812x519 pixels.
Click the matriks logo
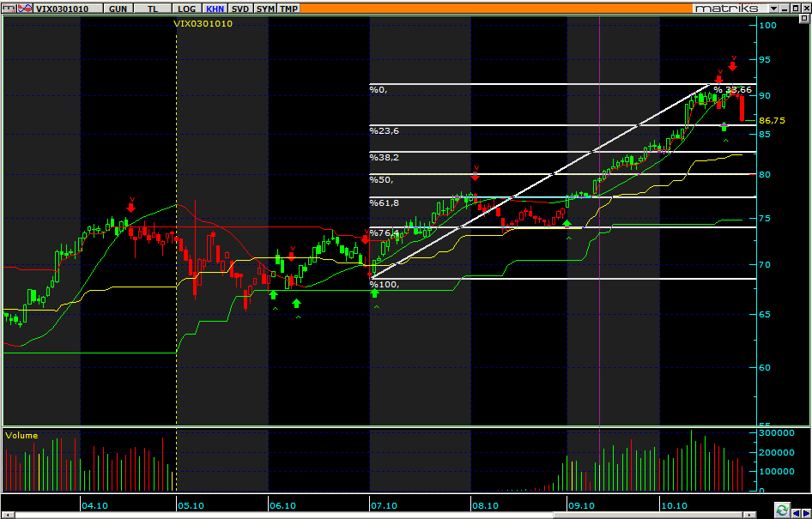[726, 8]
